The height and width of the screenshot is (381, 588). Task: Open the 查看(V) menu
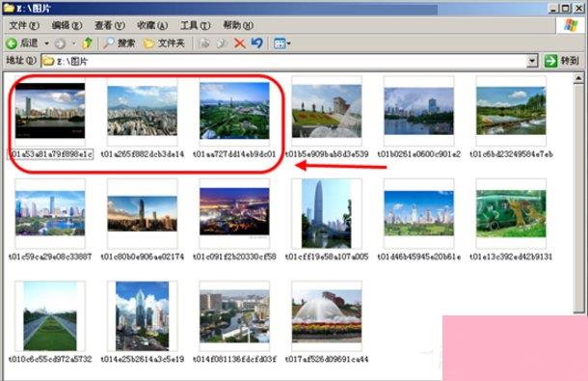tap(110, 25)
